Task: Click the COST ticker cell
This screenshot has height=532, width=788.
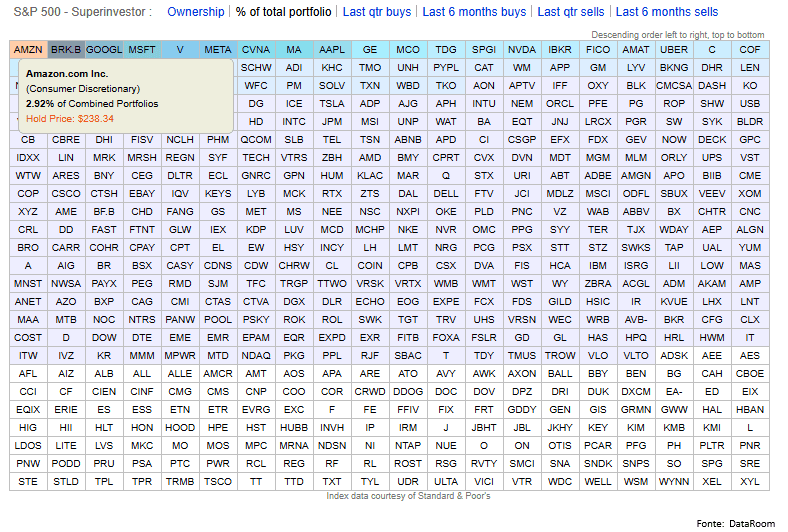Action: coord(28,338)
